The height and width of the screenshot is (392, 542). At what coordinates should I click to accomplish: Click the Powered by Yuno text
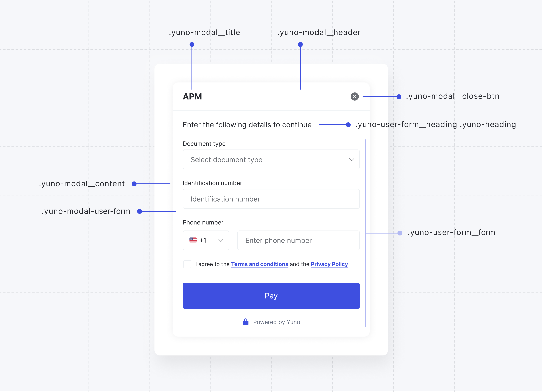[277, 322]
